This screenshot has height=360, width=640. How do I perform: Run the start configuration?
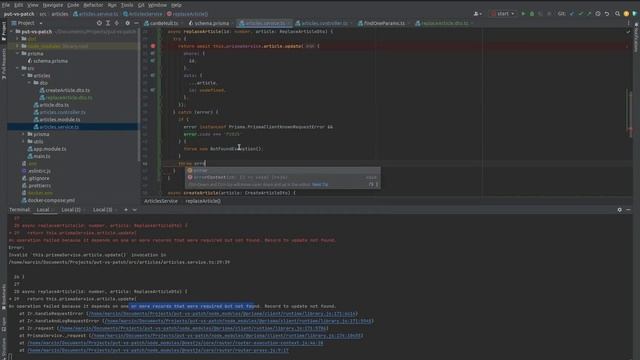[523, 13]
